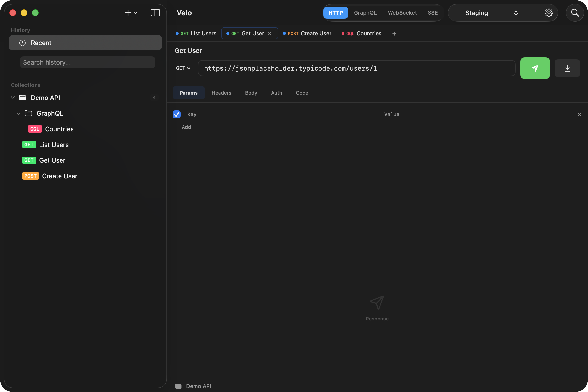Switch to SSE protocol tab

(432, 13)
